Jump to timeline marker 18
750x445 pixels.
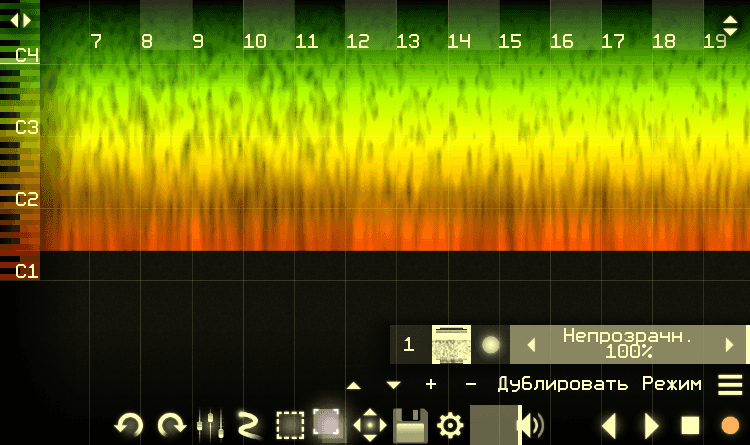tap(664, 42)
